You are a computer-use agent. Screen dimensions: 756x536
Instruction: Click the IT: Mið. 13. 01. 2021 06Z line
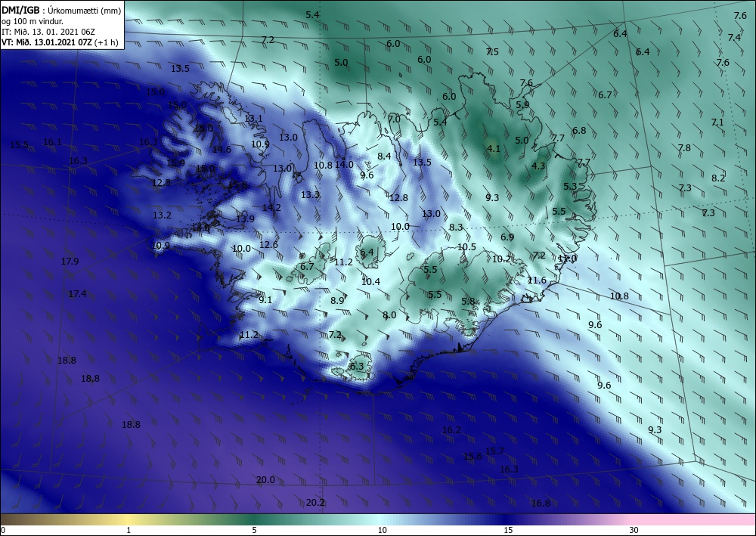[48, 32]
